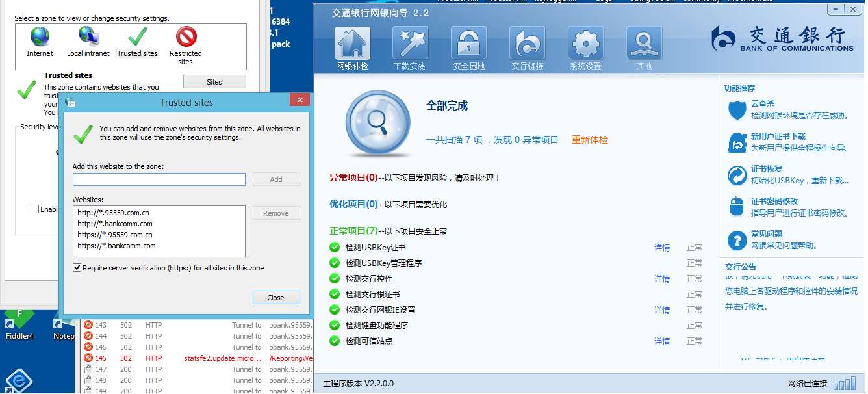Open the 下载安装 magic wand icon

(x=410, y=43)
